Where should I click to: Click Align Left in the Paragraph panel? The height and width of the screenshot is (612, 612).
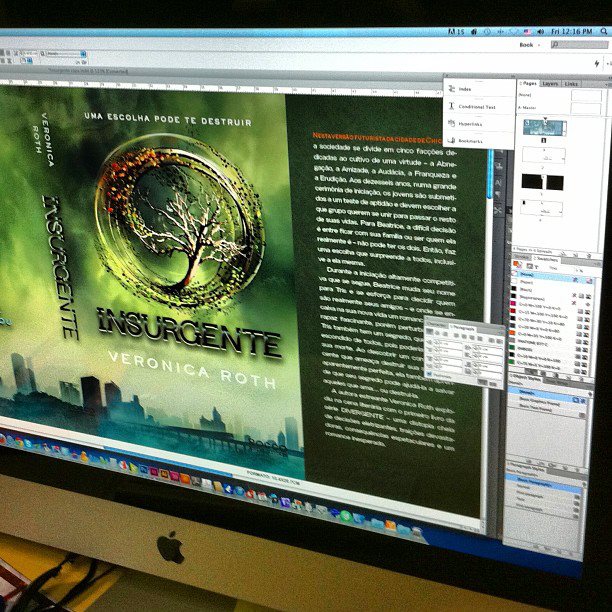coord(429,332)
